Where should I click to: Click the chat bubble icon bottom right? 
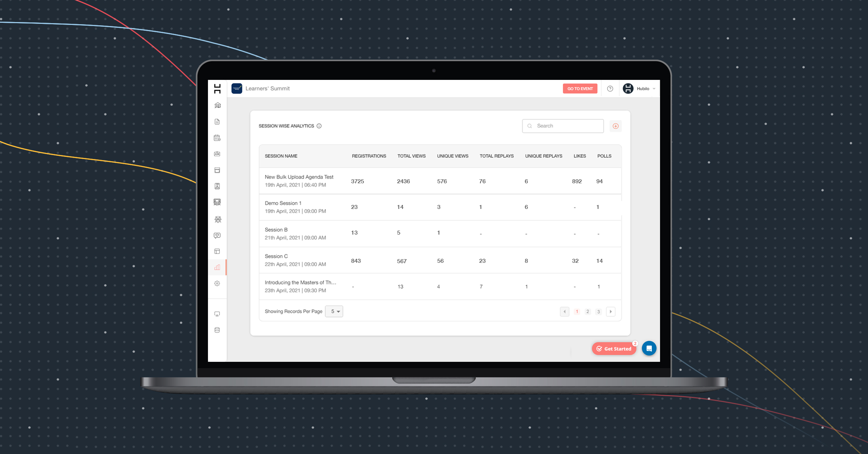[x=649, y=348]
